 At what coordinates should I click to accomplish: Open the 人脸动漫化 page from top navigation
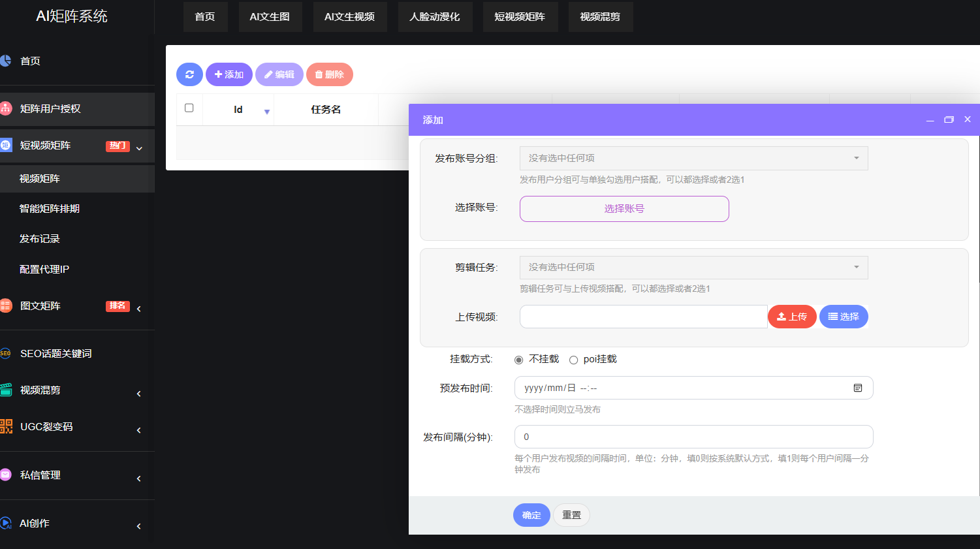click(x=435, y=17)
